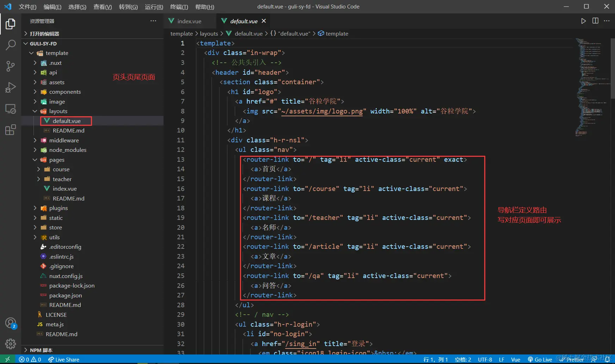Click layouts in the breadcrumb path
The image size is (615, 364).
point(209,34)
